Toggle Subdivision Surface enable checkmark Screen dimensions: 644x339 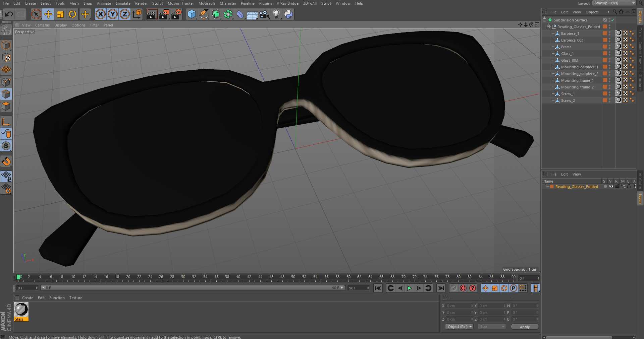pos(612,20)
